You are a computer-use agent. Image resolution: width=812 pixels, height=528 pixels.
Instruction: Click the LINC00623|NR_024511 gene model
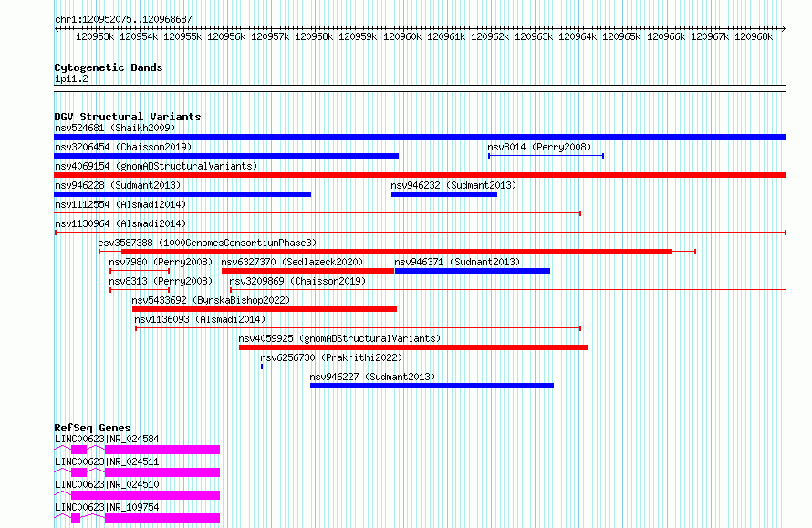(x=137, y=472)
